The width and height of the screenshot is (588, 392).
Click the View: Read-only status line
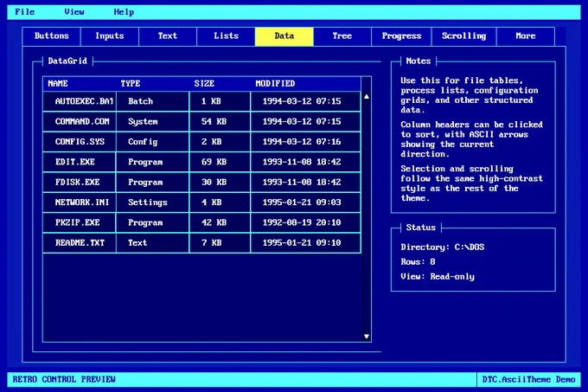[438, 277]
